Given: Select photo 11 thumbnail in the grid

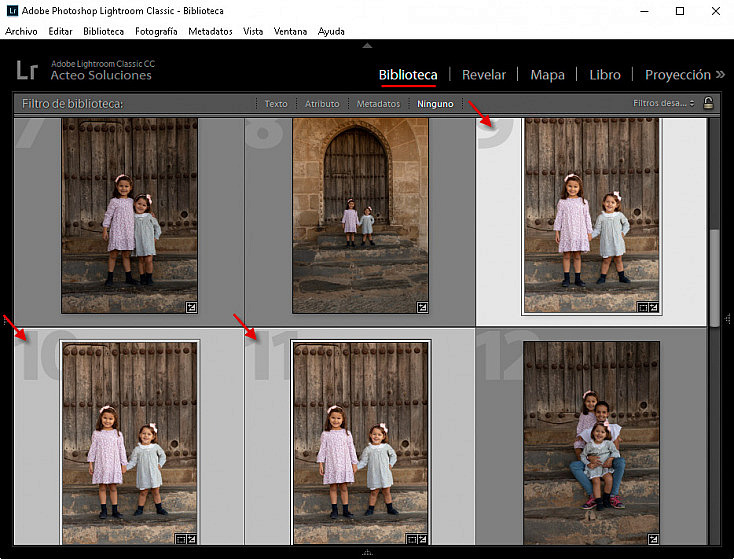Looking at the screenshot, I should pos(360,443).
